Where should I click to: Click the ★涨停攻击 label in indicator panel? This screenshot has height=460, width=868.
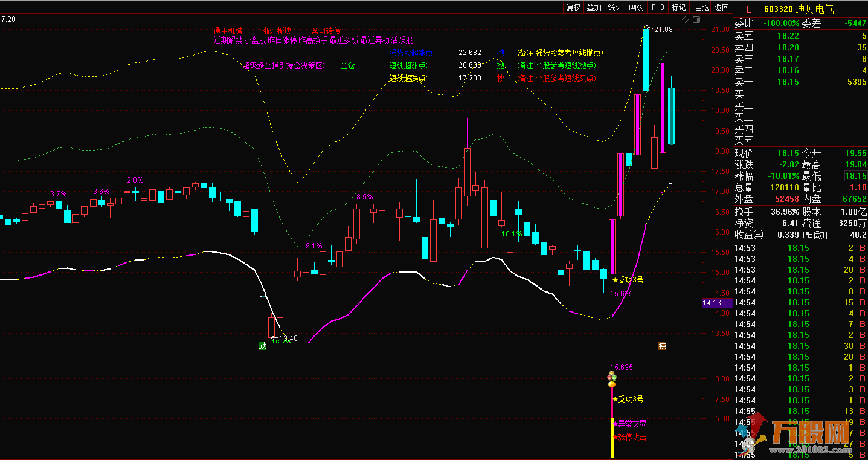pyautogui.click(x=629, y=437)
